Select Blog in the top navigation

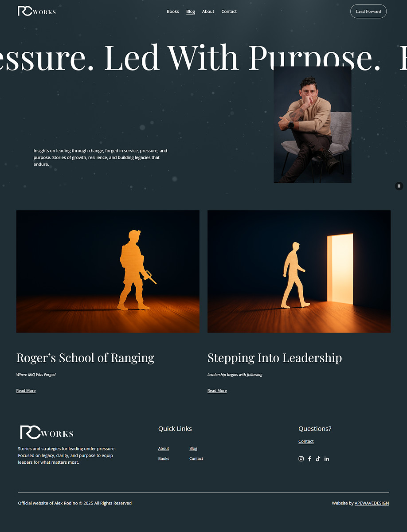pos(191,12)
